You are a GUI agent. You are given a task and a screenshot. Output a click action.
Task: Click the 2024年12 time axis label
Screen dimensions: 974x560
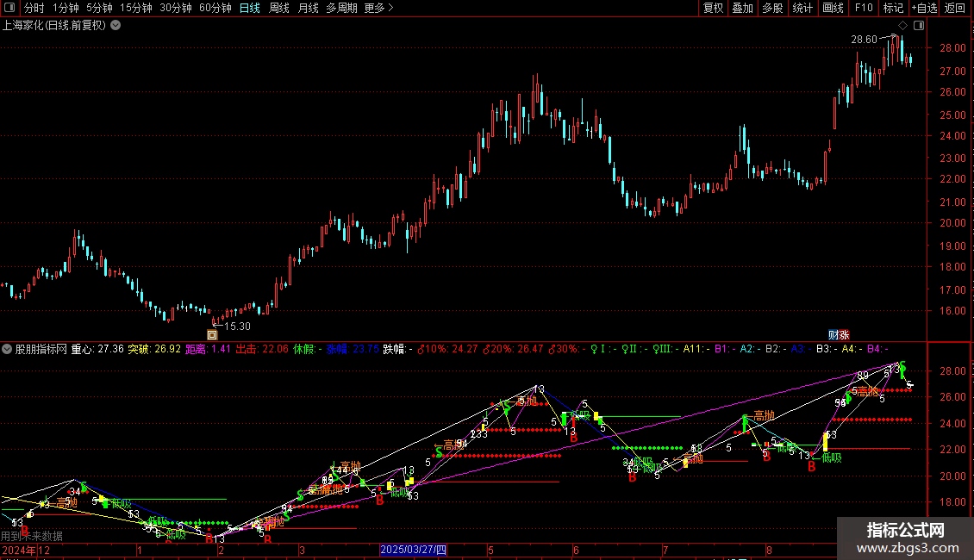click(x=26, y=550)
